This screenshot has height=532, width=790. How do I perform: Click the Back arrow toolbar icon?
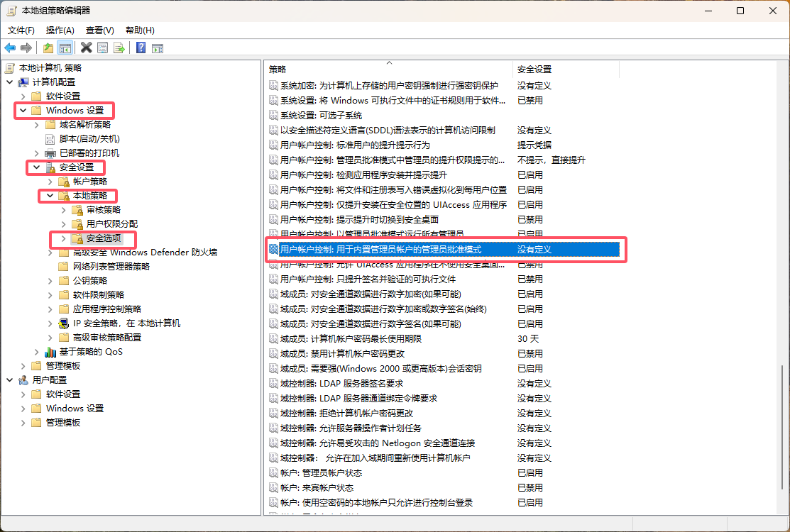(x=10, y=48)
